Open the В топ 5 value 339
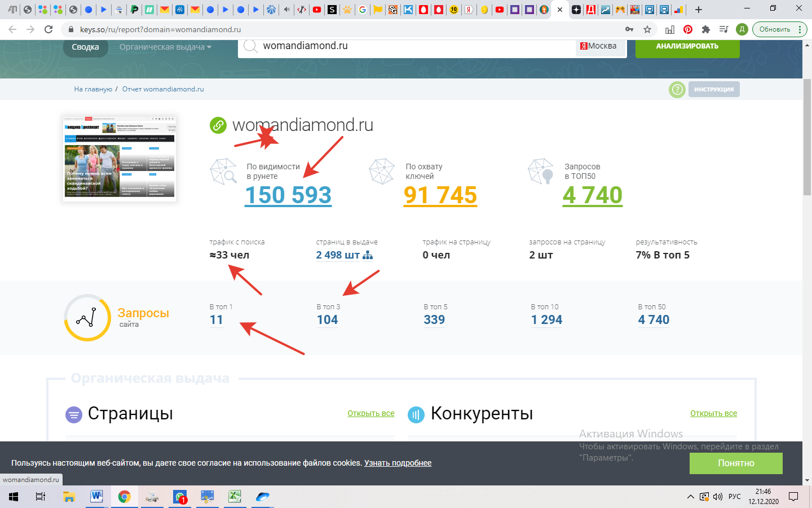812x508 pixels. (x=434, y=320)
